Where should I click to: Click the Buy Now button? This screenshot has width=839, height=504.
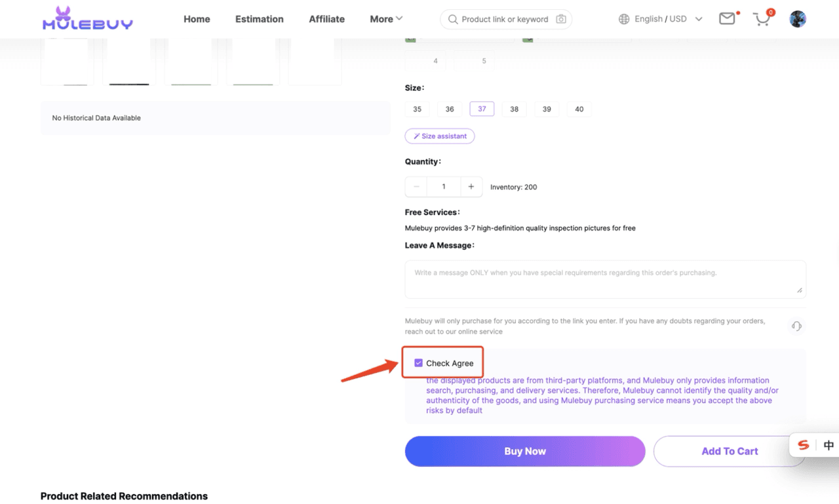pos(524,451)
